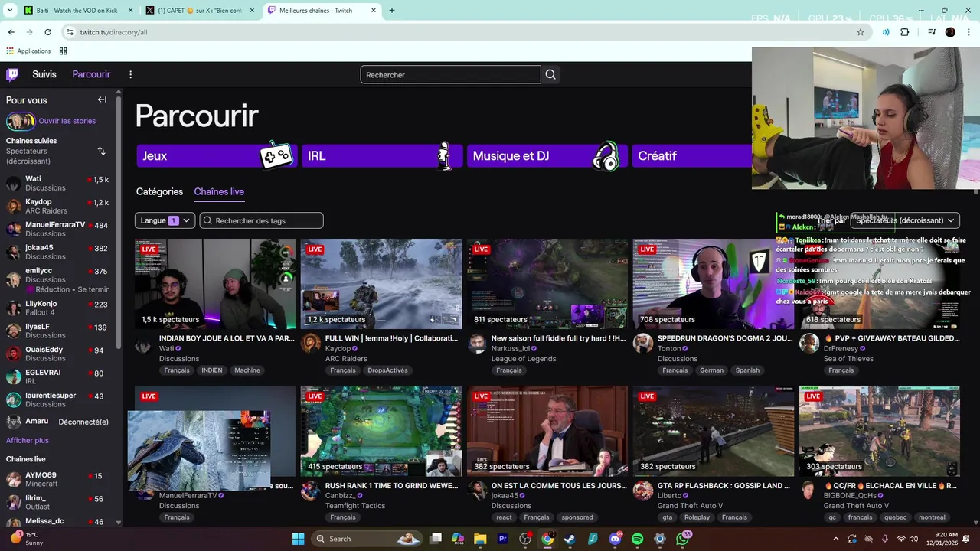Go back with the browser arrow
This screenshot has width=980, height=551.
pos(11,32)
